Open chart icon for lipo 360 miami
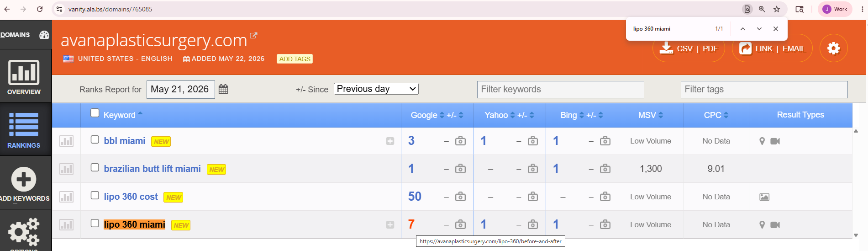This screenshot has height=251, width=868. 66,224
